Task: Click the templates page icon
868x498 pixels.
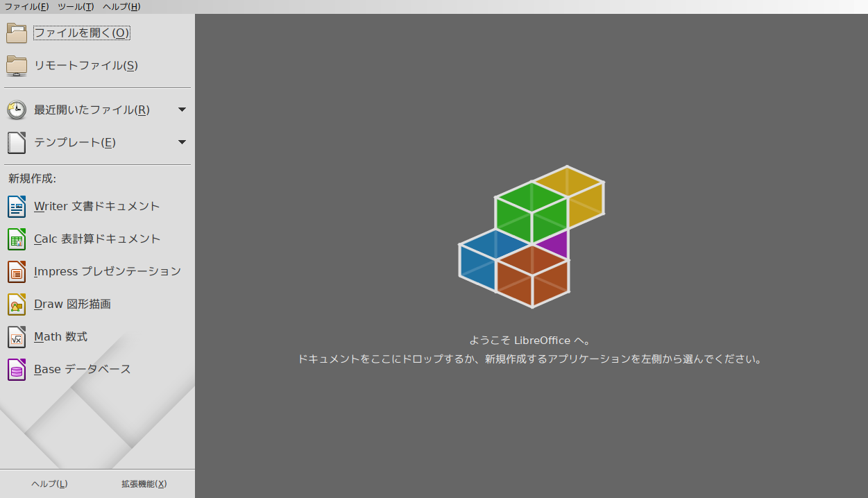Action: pyautogui.click(x=17, y=142)
